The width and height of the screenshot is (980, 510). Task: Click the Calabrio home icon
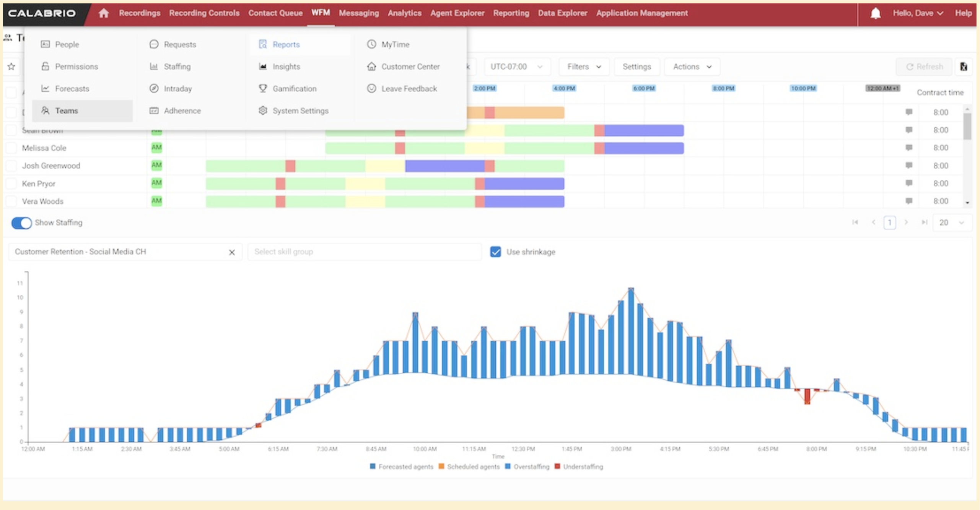(x=104, y=13)
